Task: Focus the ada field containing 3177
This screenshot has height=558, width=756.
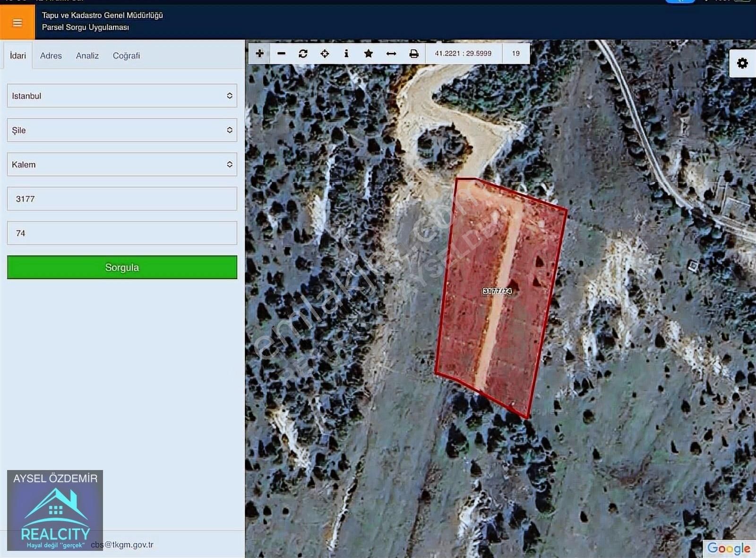Action: [122, 199]
